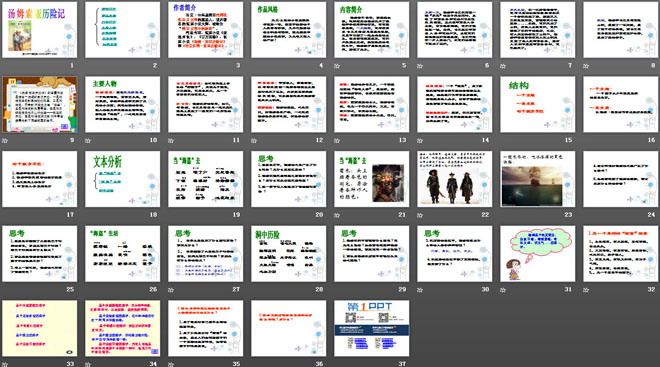Click the transition star icon under slide 5
Image resolution: width=660 pixels, height=367 pixels.
point(337,66)
